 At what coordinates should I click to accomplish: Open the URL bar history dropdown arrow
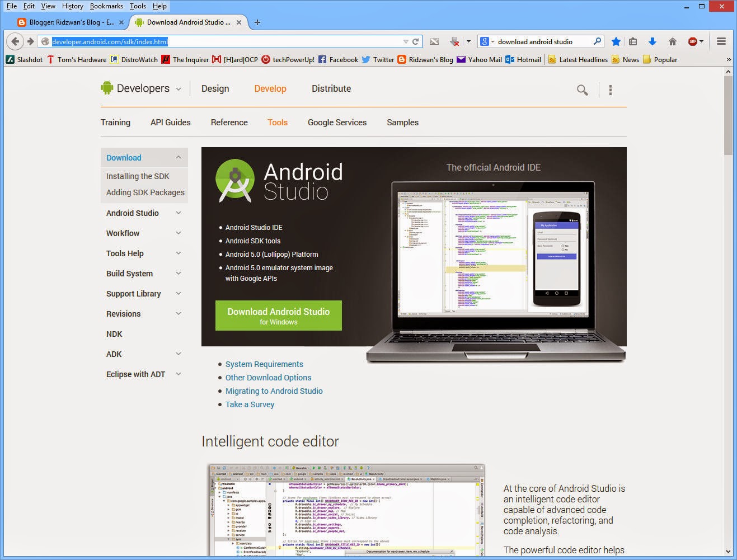(406, 41)
